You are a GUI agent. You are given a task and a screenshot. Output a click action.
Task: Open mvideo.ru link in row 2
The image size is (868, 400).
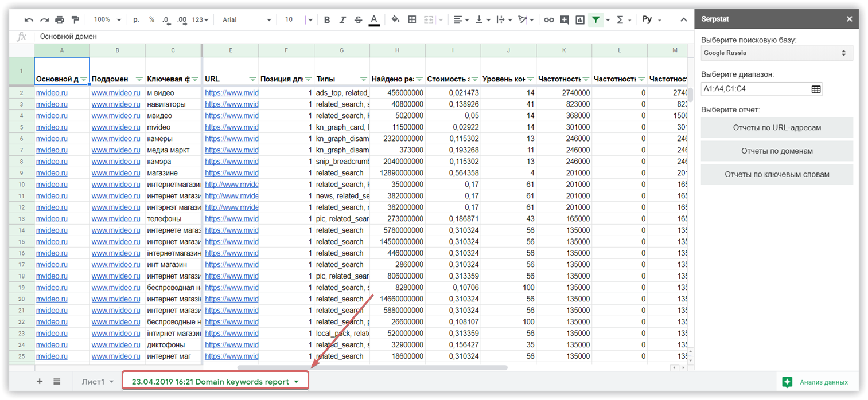click(52, 93)
